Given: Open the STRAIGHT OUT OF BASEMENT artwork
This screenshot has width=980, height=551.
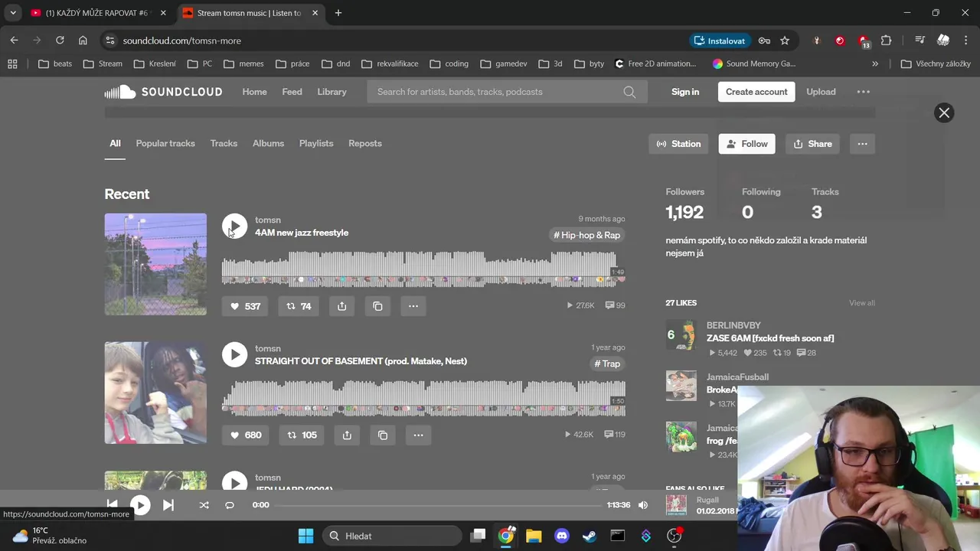Looking at the screenshot, I should pyautogui.click(x=155, y=393).
